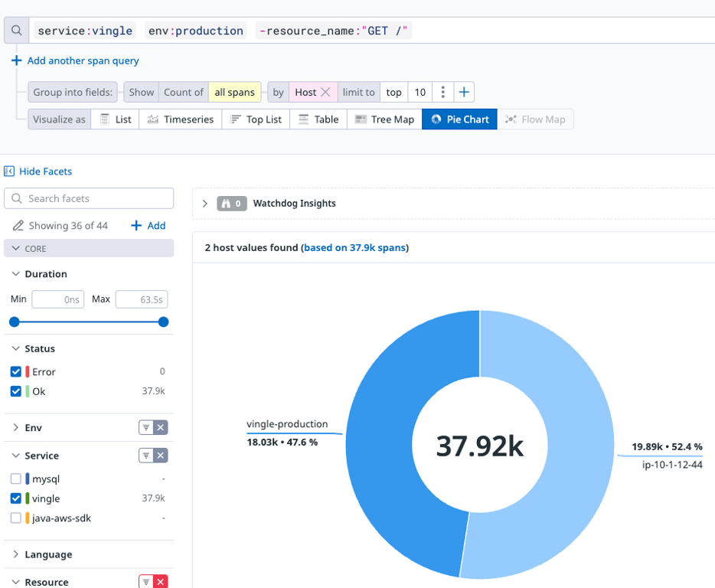This screenshot has width=715, height=588.
Task: Click the plus icon to Add a facet
Action: click(136, 225)
